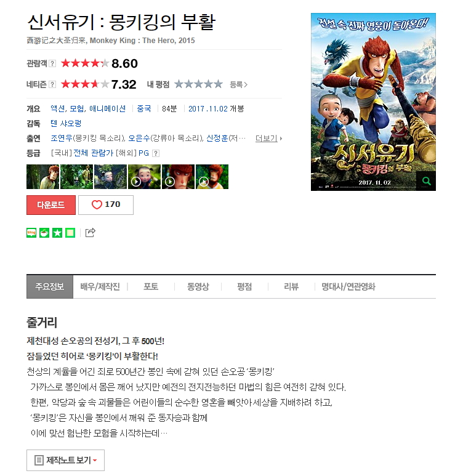Screen dimensions: 463x476
Task: Click the green blog share icon
Action: pyautogui.click(x=31, y=233)
